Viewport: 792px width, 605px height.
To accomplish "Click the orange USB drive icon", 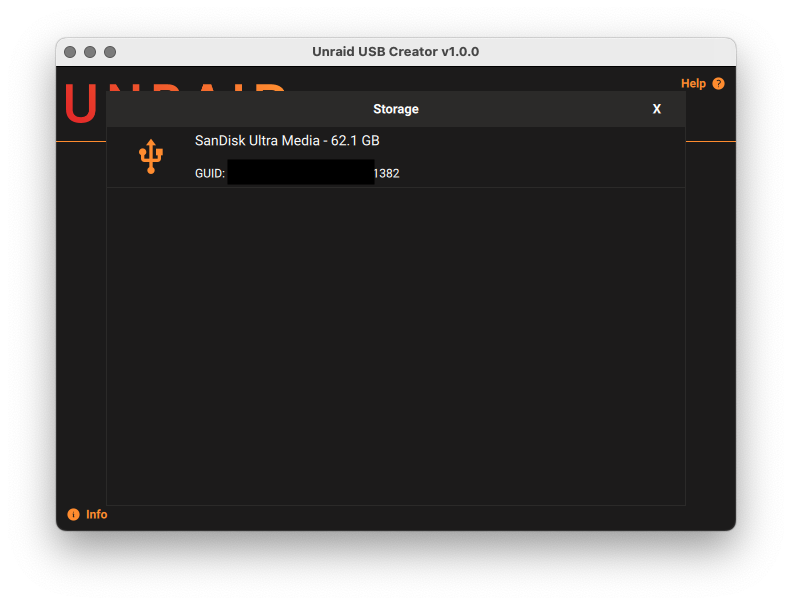I will pos(150,157).
